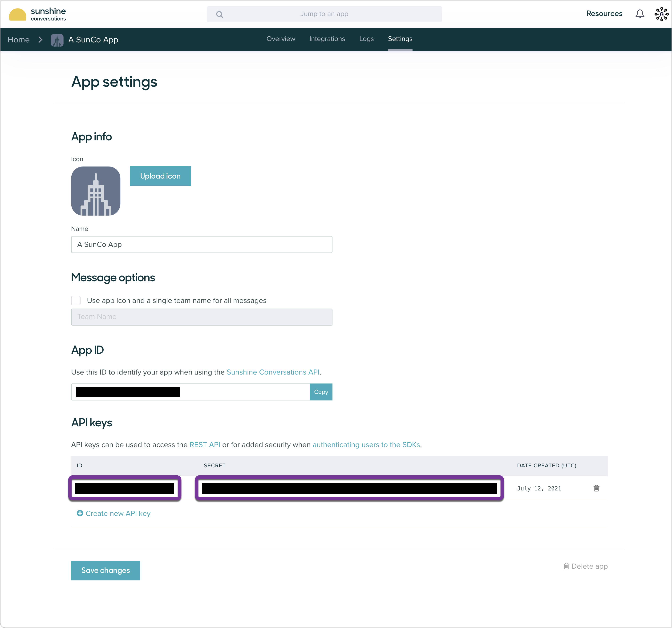672x628 pixels.
Task: Open the Sunshine Conversations API link
Action: click(x=273, y=372)
